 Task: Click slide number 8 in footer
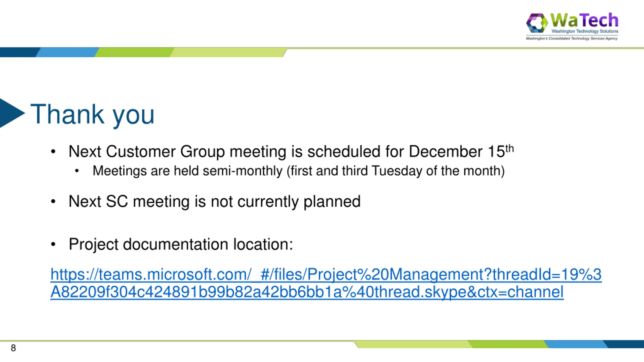13,348
